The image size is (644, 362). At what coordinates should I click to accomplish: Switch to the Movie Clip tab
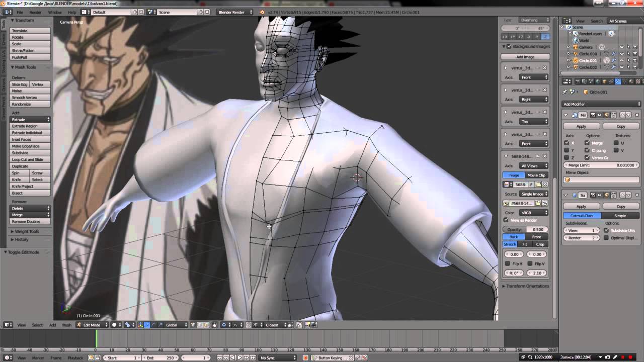tap(536, 175)
